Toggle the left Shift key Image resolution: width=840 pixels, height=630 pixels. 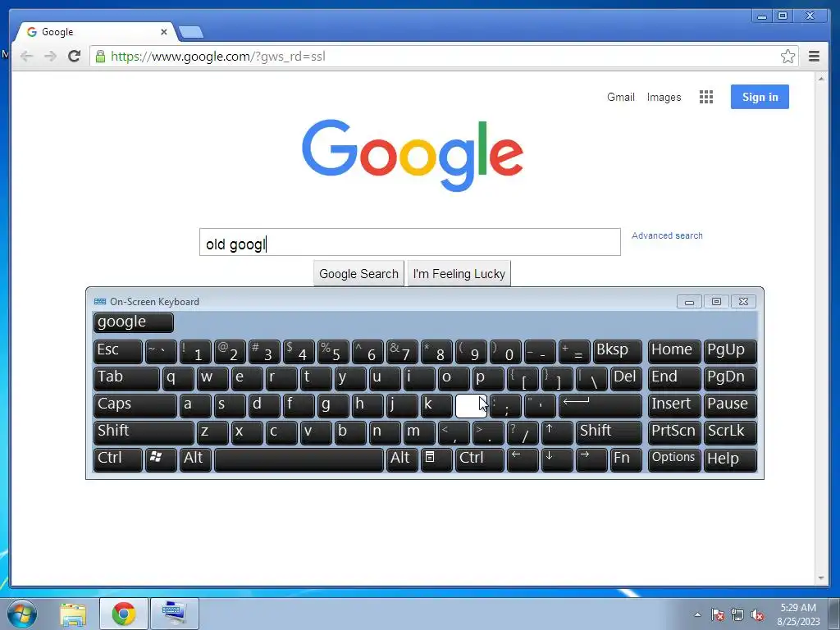(144, 432)
